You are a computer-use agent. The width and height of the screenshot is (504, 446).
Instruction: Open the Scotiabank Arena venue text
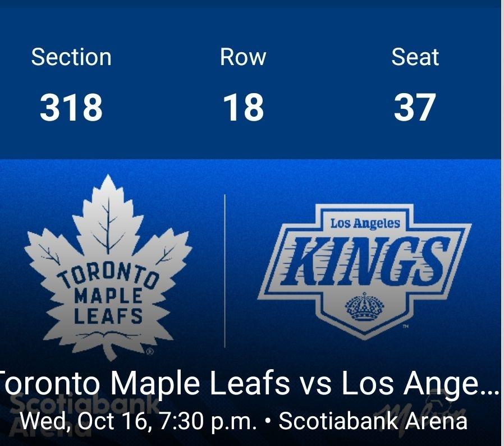pos(373,421)
